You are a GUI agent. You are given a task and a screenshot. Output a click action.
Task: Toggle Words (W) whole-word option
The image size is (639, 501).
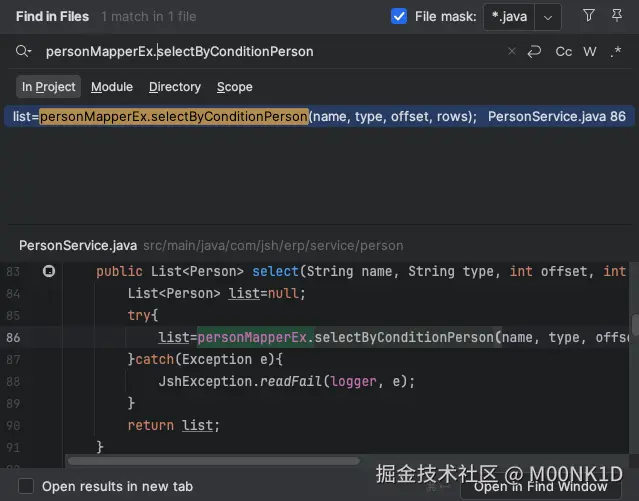pyautogui.click(x=590, y=52)
